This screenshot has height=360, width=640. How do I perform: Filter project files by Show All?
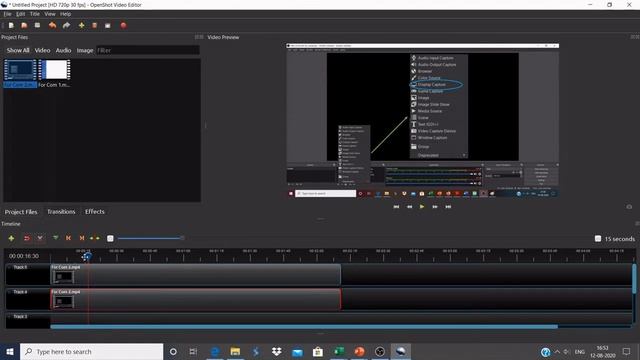[18, 50]
